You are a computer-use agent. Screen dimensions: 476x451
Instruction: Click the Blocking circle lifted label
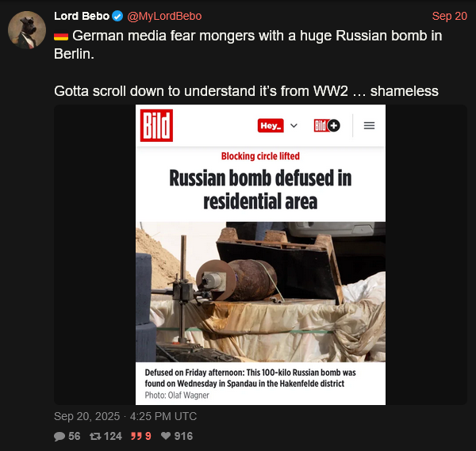(x=260, y=156)
